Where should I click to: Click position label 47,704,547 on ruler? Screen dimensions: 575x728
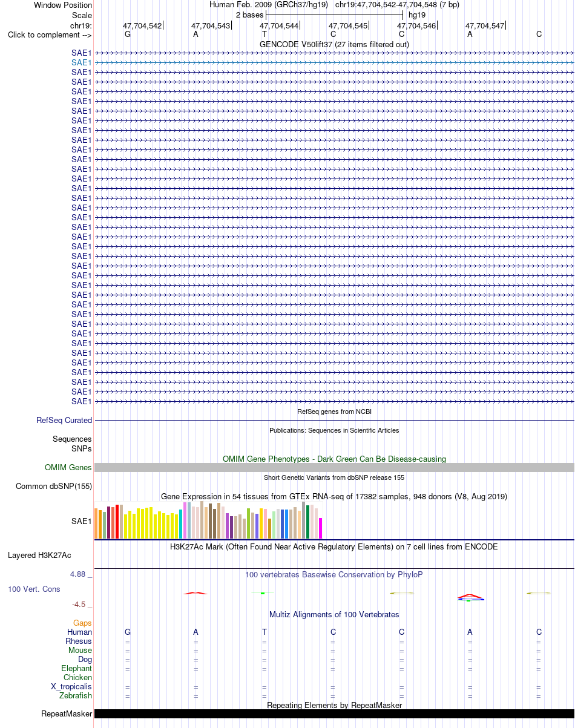pyautogui.click(x=485, y=26)
